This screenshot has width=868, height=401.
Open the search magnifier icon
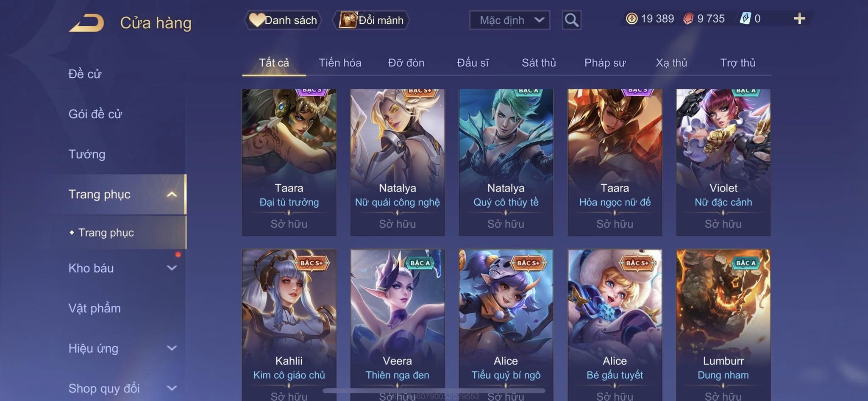pyautogui.click(x=571, y=20)
